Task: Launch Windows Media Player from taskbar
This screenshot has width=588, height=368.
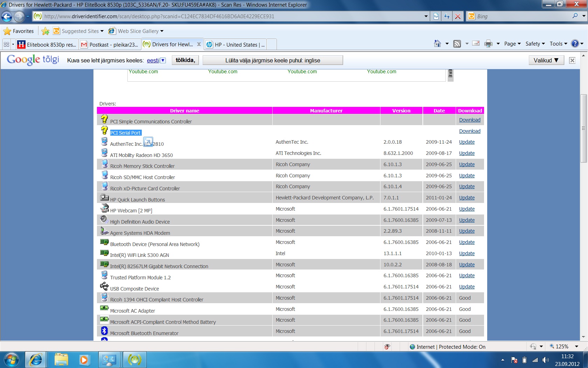Action: coord(84,360)
